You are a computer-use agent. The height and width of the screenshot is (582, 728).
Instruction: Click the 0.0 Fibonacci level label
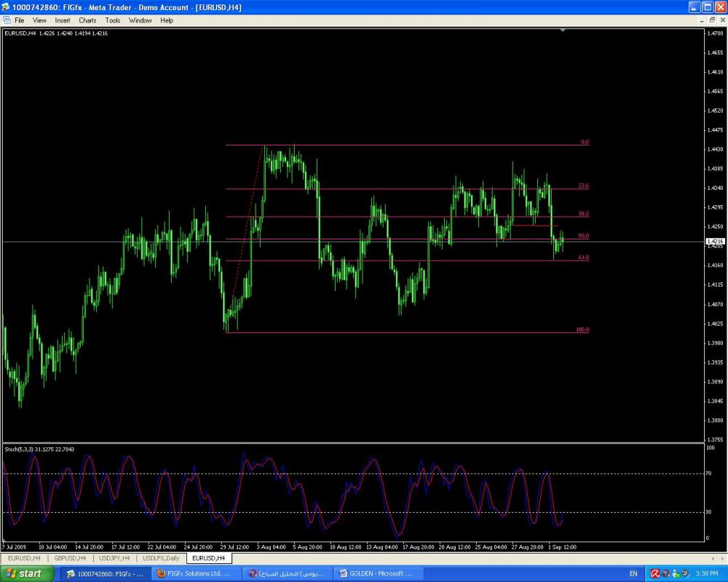[585, 142]
